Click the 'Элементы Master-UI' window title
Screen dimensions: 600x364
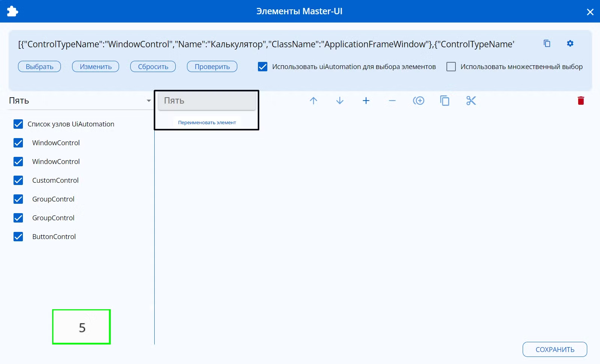299,11
